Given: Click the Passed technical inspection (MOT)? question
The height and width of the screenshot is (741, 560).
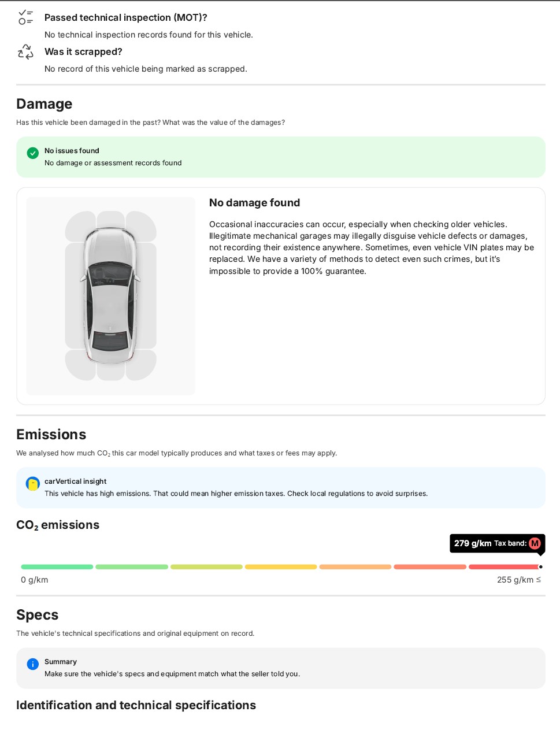Looking at the screenshot, I should pyautogui.click(x=126, y=17).
